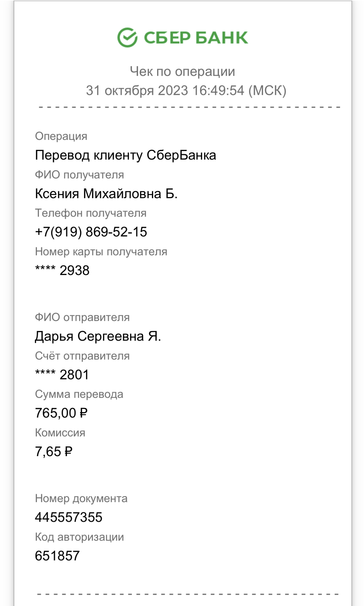364x606 pixels.
Task: Click the green Sber checkmark logo icon
Action: (127, 37)
